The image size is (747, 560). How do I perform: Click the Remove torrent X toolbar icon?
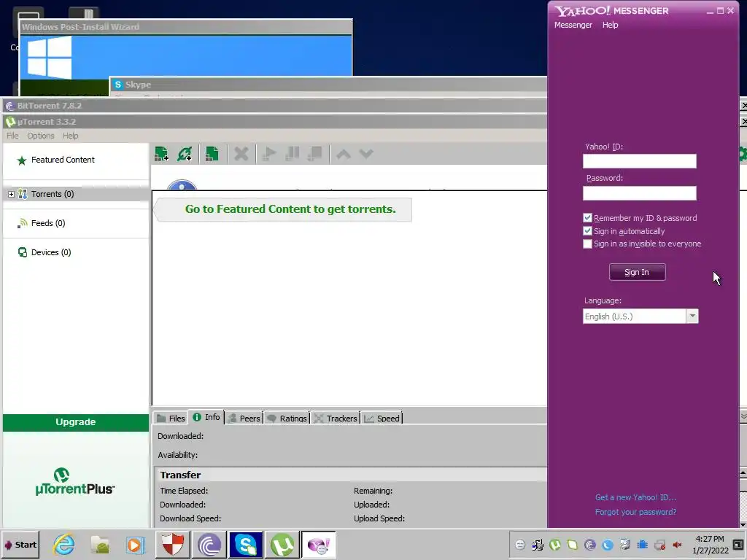point(241,154)
